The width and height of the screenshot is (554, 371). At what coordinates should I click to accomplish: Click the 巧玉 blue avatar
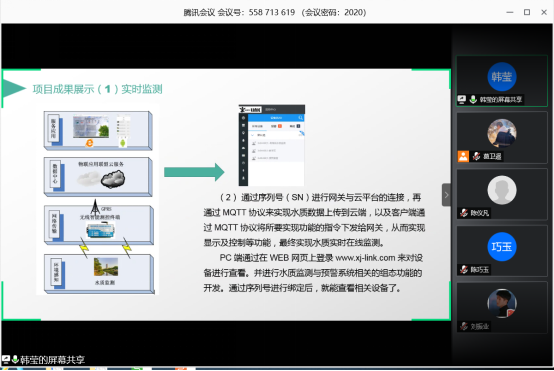502,247
